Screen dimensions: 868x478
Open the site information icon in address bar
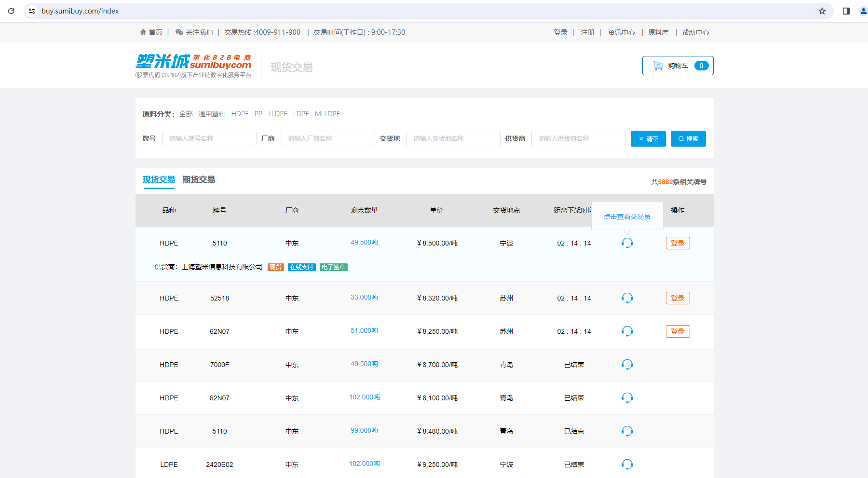pyautogui.click(x=32, y=11)
